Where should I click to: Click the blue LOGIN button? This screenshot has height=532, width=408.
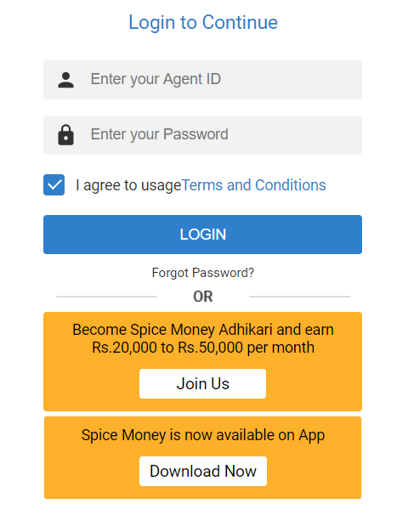(202, 235)
